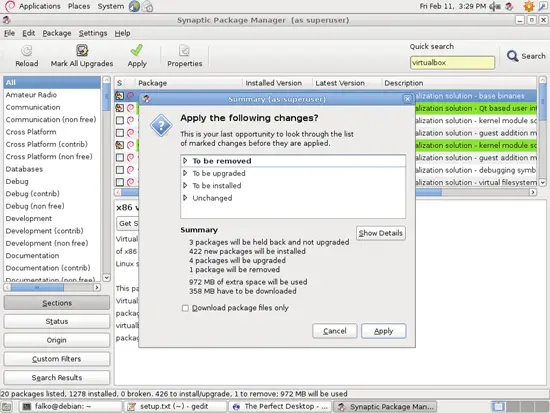The width and height of the screenshot is (550, 413).
Task: Toggle status checkbox of fifth package row
Action: (x=120, y=145)
